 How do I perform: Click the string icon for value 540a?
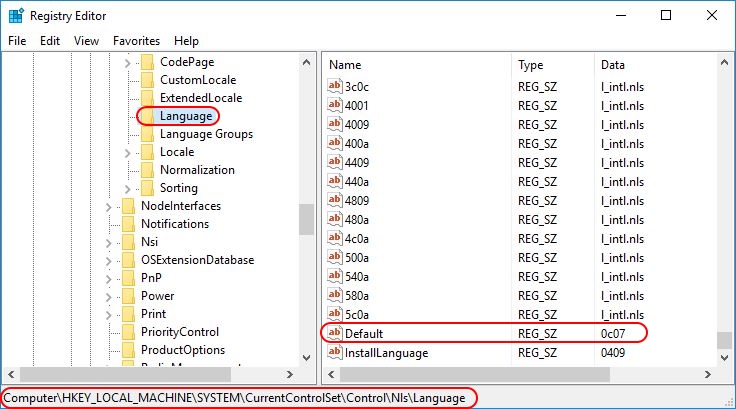tap(335, 276)
